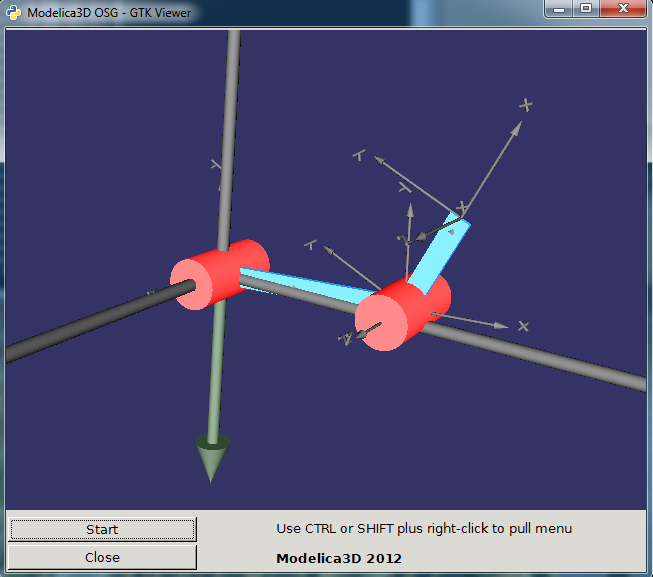This screenshot has width=653, height=577.
Task: Click the topmost X axis label
Action: point(526,105)
